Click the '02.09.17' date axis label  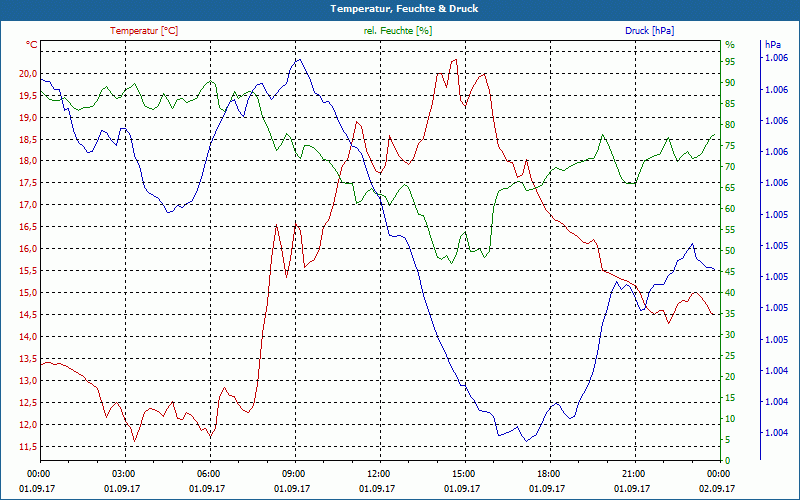click(x=717, y=489)
